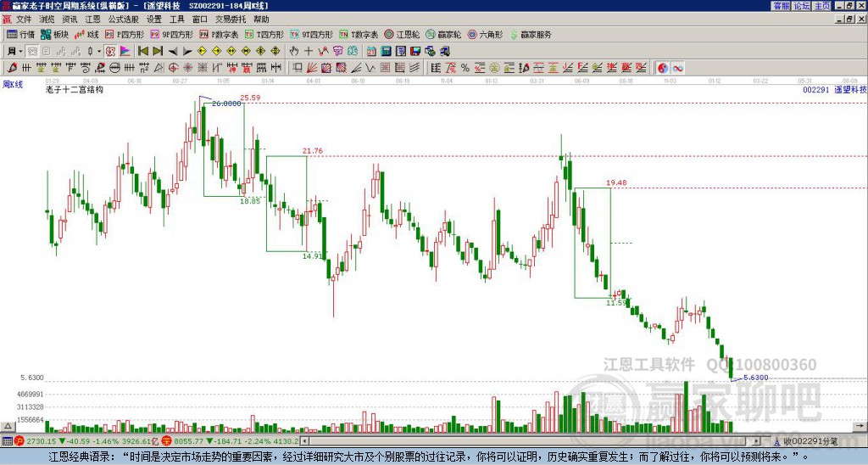
Task: Select the hand pan tool
Action: click(293, 52)
